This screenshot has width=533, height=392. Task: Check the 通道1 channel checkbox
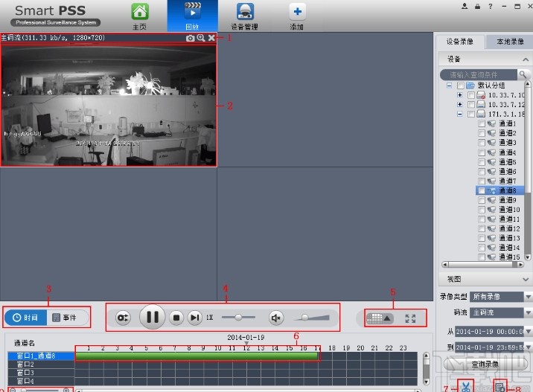tap(482, 123)
